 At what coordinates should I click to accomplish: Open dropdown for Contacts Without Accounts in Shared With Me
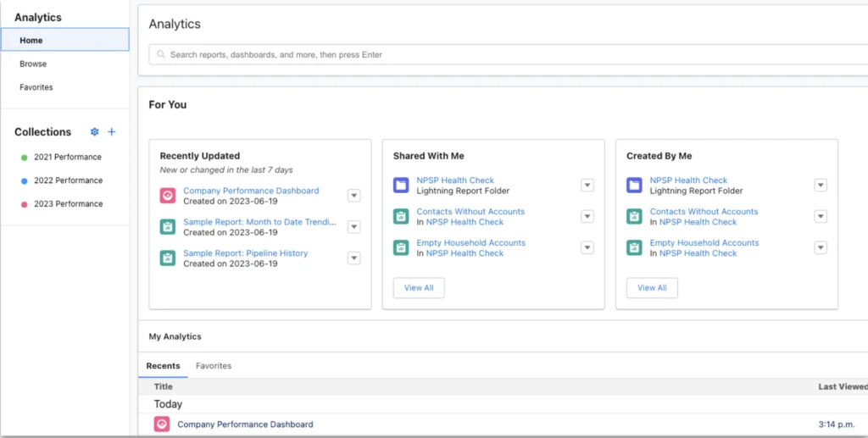tap(587, 217)
